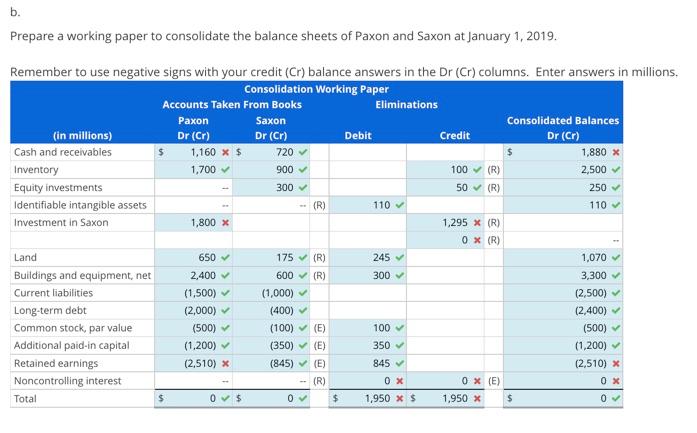Select Identifiable intangible assets debit field 110
This screenshot has width=697, height=433.
tap(368, 205)
